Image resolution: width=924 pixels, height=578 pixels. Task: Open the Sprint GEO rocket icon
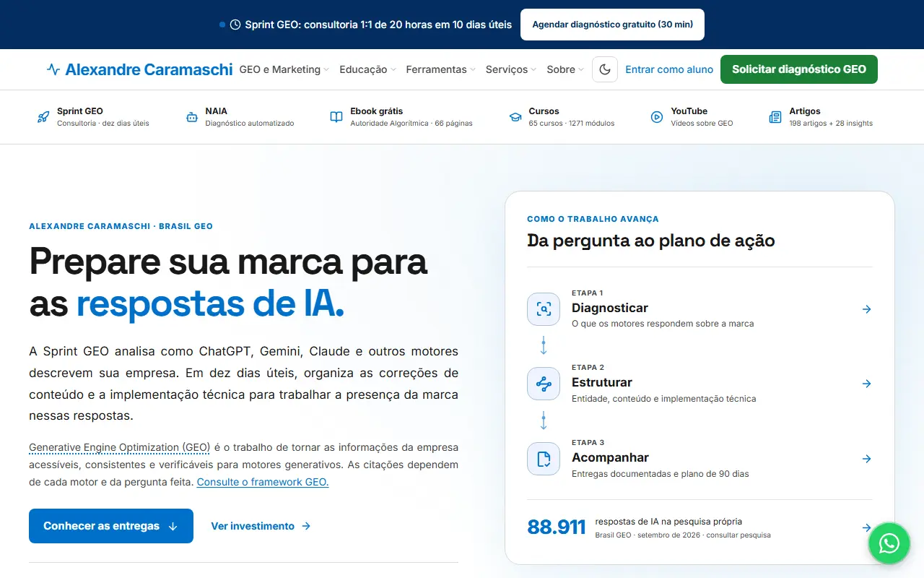coord(43,117)
